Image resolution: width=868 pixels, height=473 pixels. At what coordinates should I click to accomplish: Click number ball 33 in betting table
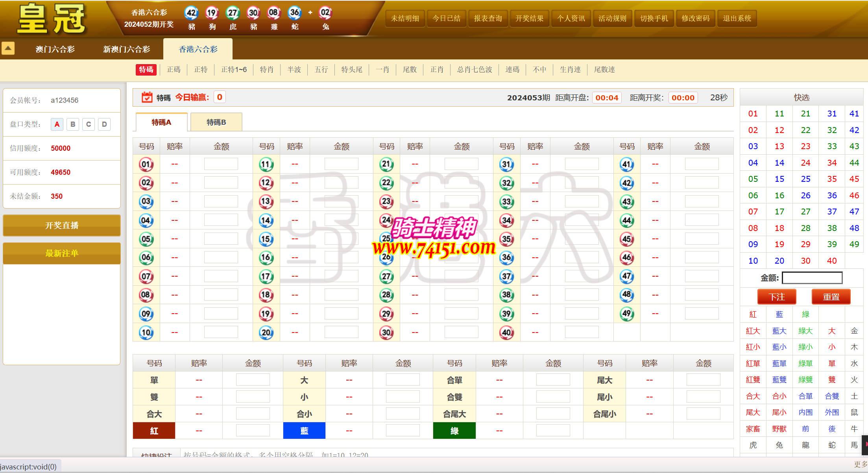point(506,201)
